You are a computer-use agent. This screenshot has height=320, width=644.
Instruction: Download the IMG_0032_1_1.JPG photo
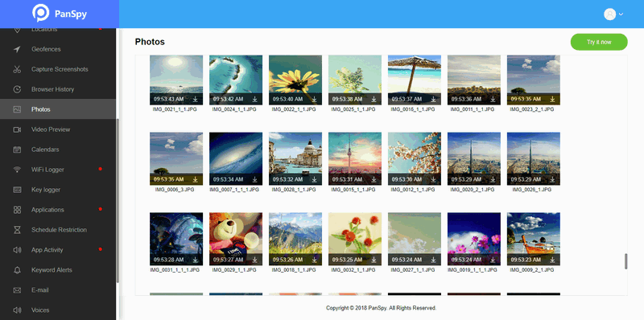point(374,261)
